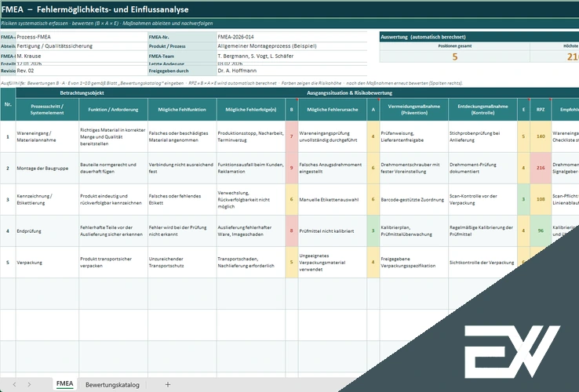Click 'Entdeckungsmaßnahme (Kontrolle)' column header
Screen dimensions: 579x392
click(x=482, y=110)
